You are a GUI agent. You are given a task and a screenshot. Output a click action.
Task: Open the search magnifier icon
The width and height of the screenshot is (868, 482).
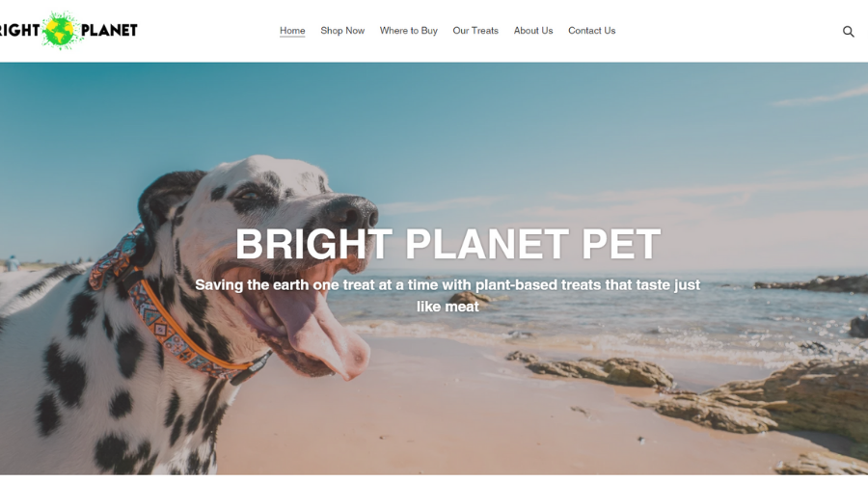click(x=848, y=32)
